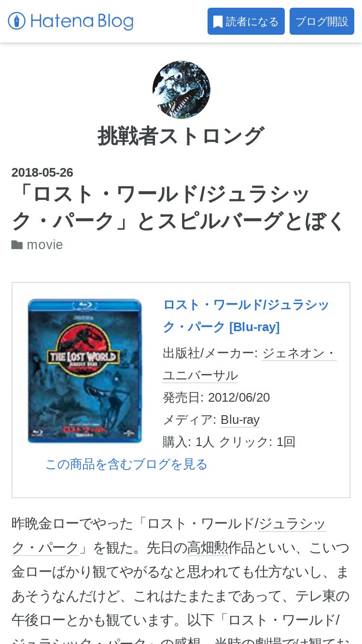Open the Godzilla profile avatar image
This screenshot has height=644, width=362.
coord(181,90)
